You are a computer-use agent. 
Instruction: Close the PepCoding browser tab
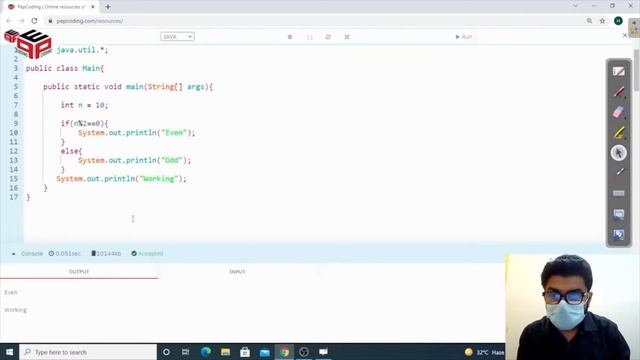(93, 7)
